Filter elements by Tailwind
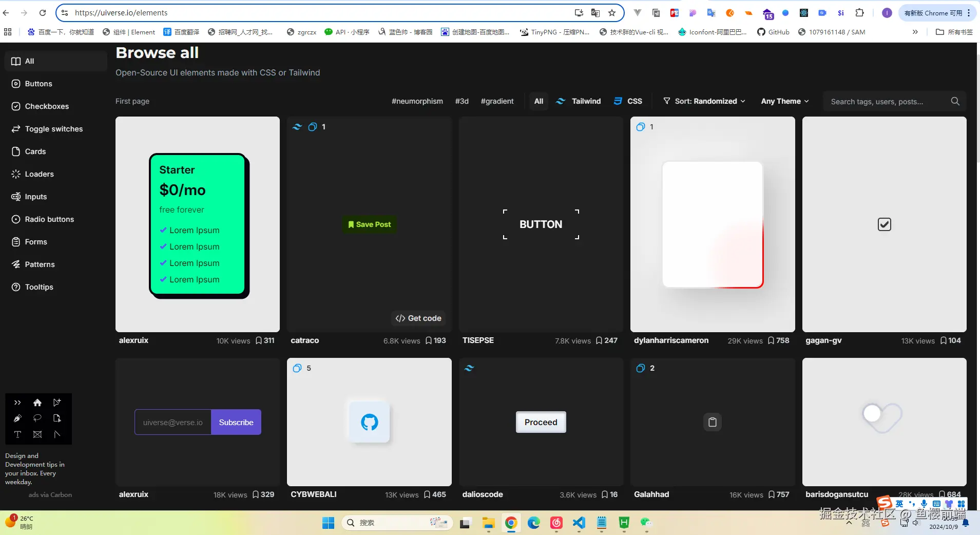Image resolution: width=980 pixels, height=535 pixels. 579,101
